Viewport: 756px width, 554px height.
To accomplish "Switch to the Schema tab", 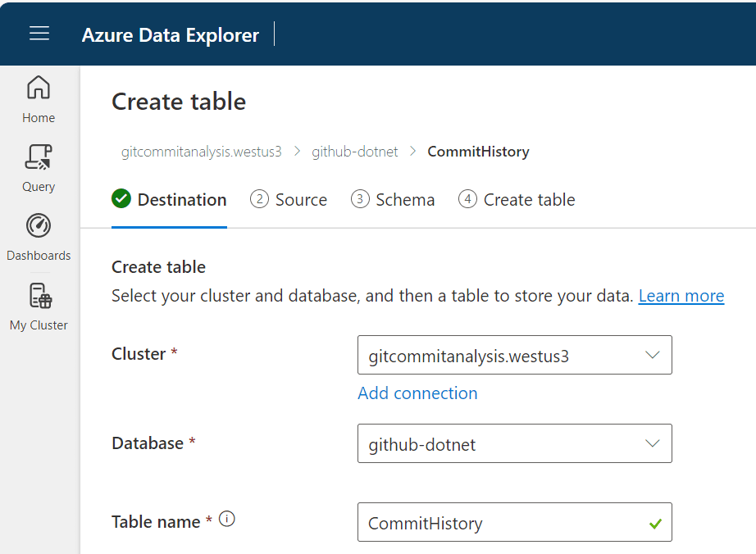I will click(x=404, y=200).
